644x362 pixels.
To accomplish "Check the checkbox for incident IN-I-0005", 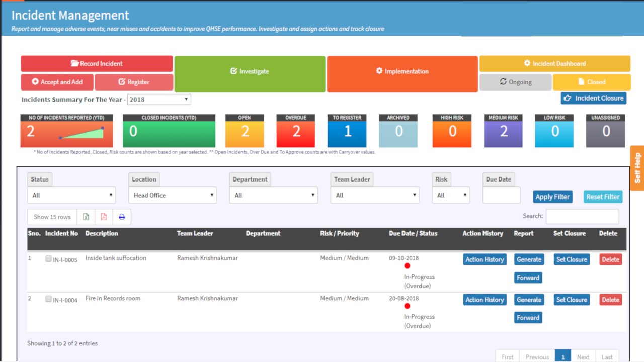I will point(48,258).
